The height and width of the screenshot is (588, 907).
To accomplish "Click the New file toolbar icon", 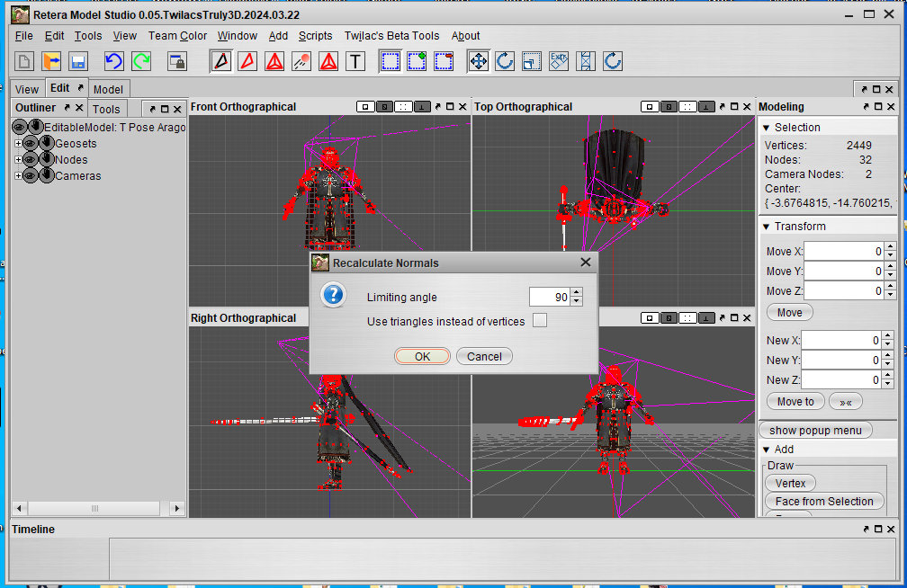I will 24,61.
